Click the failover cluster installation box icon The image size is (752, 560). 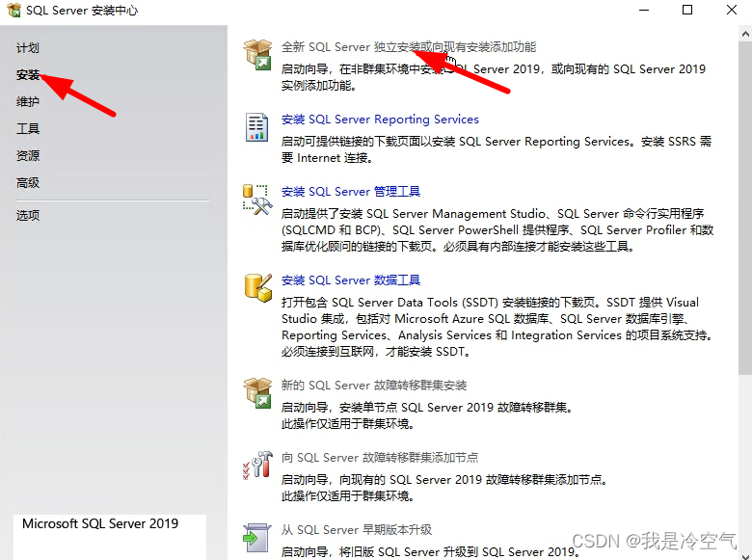click(x=258, y=392)
